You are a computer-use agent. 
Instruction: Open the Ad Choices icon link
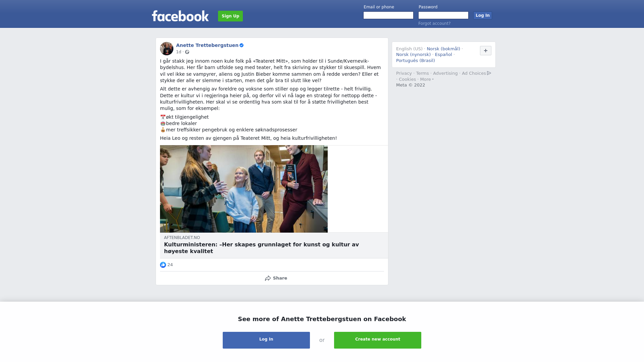[489, 73]
